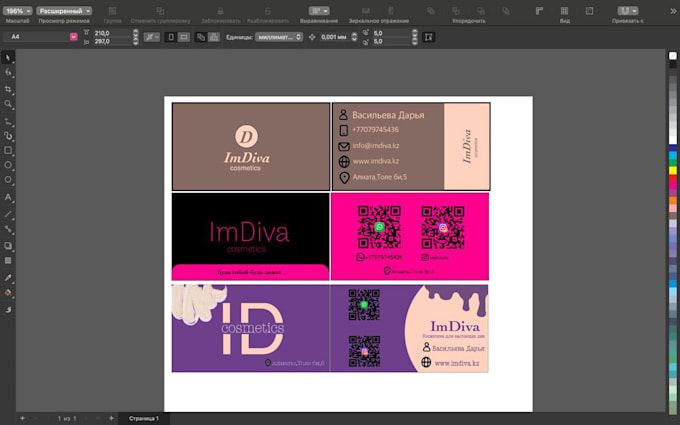This screenshot has height=425, width=680.
Task: Select the Interactive Fill bucket tool
Action: [8, 293]
